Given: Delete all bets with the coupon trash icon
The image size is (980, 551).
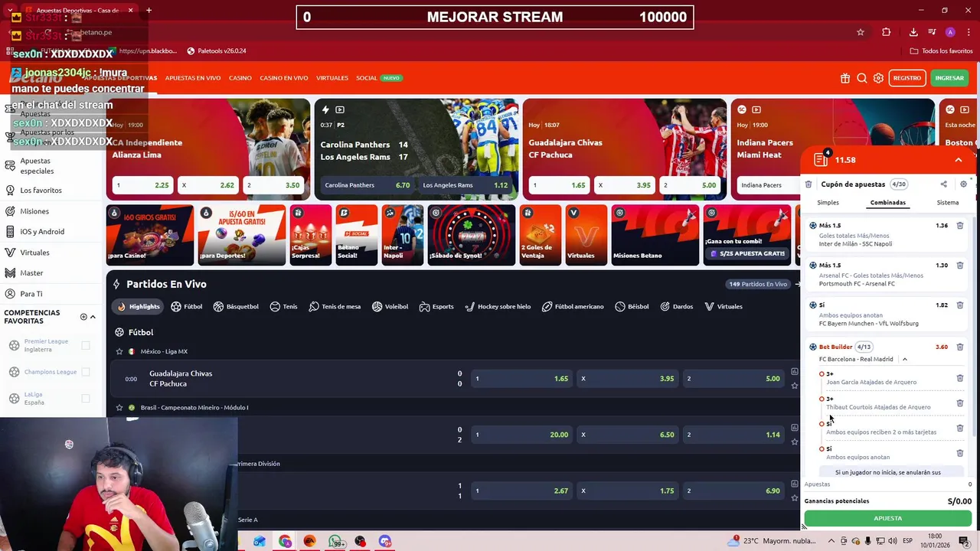Looking at the screenshot, I should click(x=808, y=184).
